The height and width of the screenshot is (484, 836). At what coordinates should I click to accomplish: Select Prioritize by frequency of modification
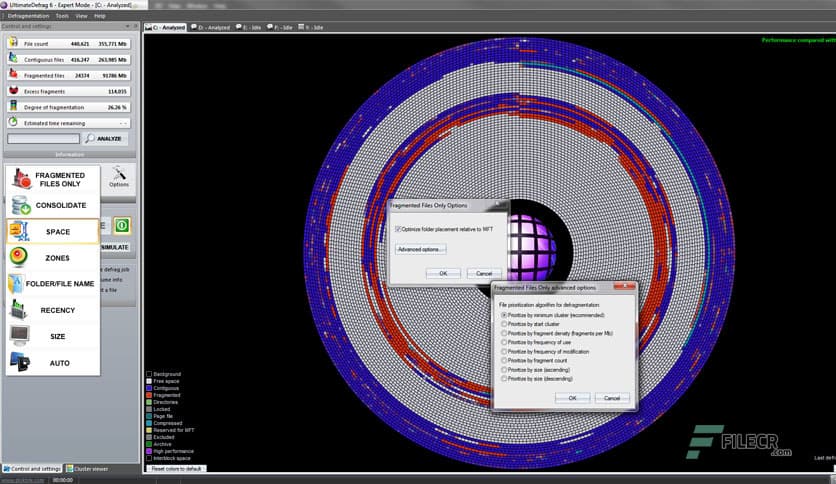(x=504, y=352)
